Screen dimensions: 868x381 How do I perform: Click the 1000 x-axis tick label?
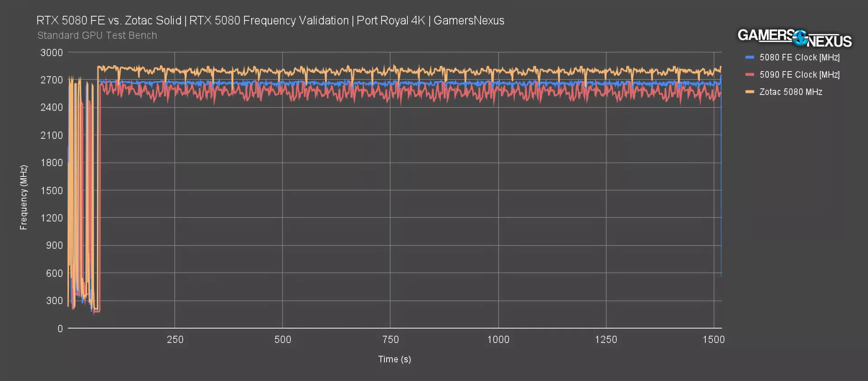pyautogui.click(x=498, y=339)
